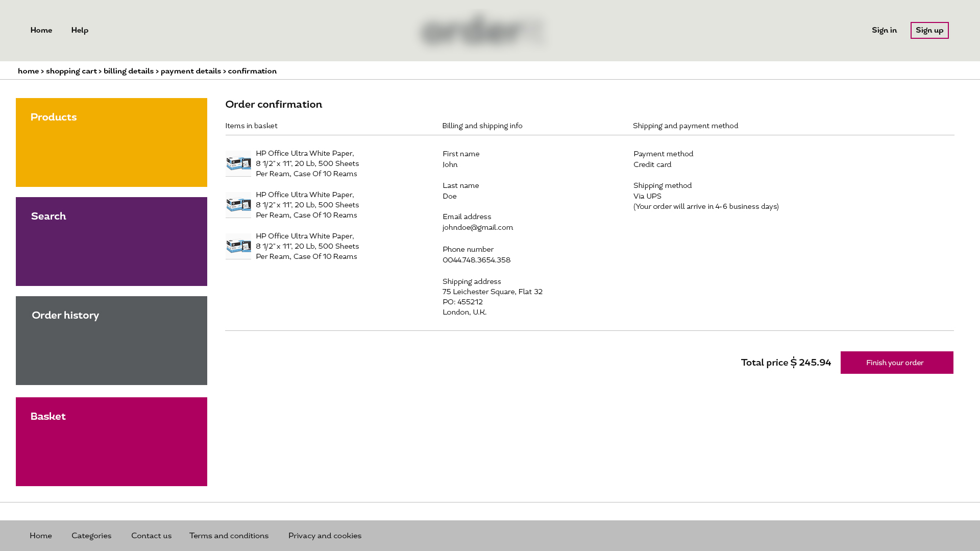Open the Search sidebar tile
Viewport: 980px width, 551px height.
(x=111, y=242)
